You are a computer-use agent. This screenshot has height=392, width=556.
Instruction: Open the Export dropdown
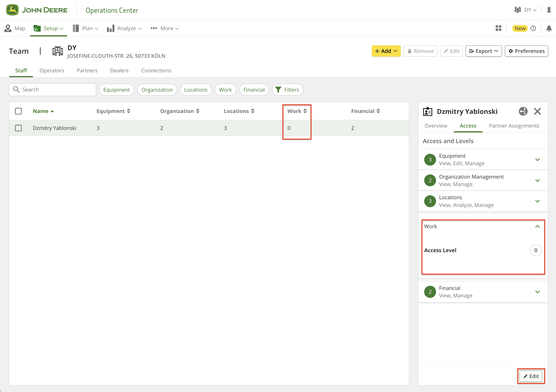point(483,51)
